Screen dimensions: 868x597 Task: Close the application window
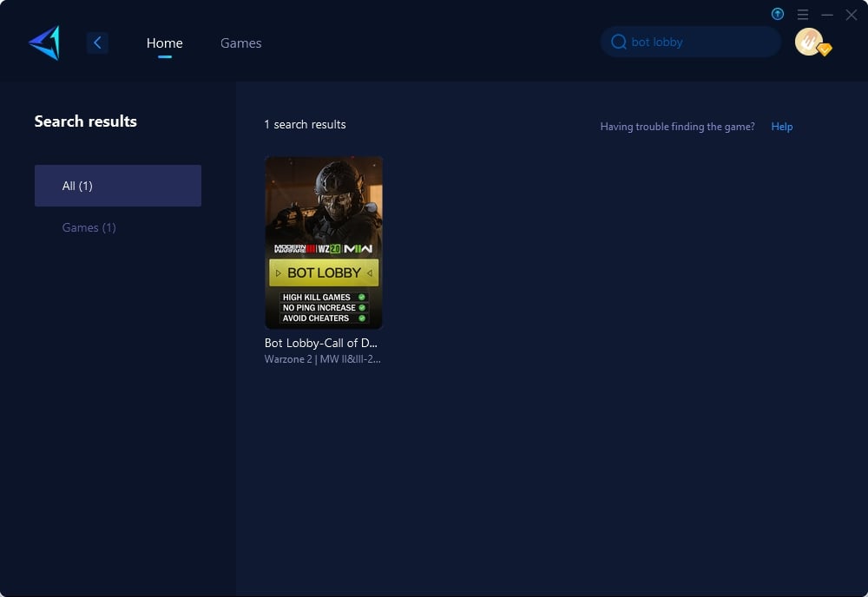851,15
